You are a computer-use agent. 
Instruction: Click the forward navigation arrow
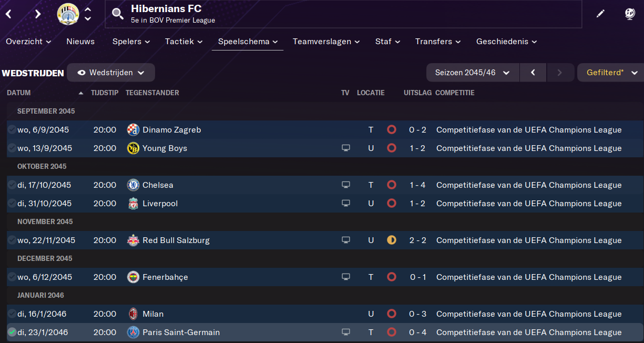pyautogui.click(x=38, y=14)
